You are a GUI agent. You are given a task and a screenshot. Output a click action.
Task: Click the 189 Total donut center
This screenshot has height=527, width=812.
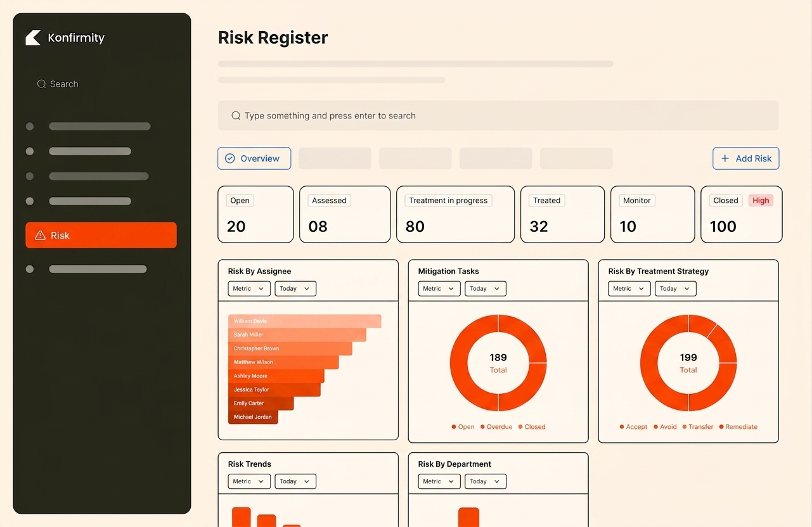tap(498, 363)
